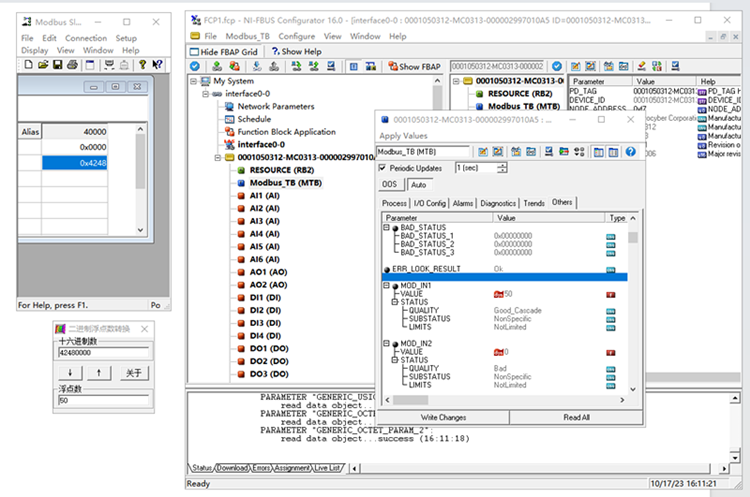Click the Function Block Application icon

tap(230, 132)
